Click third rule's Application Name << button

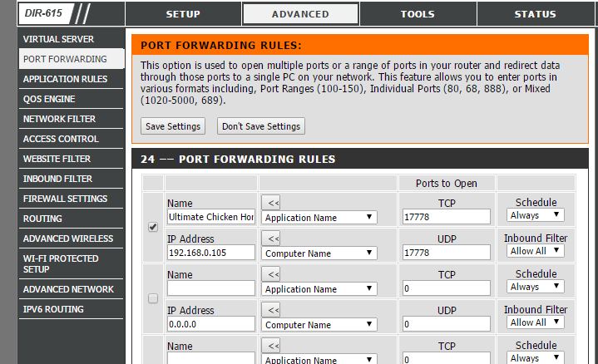pyautogui.click(x=271, y=346)
